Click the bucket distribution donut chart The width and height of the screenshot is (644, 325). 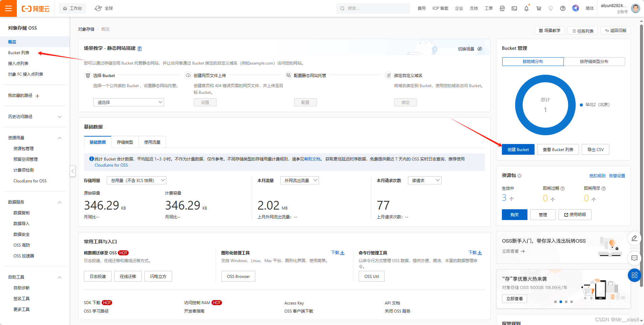545,105
